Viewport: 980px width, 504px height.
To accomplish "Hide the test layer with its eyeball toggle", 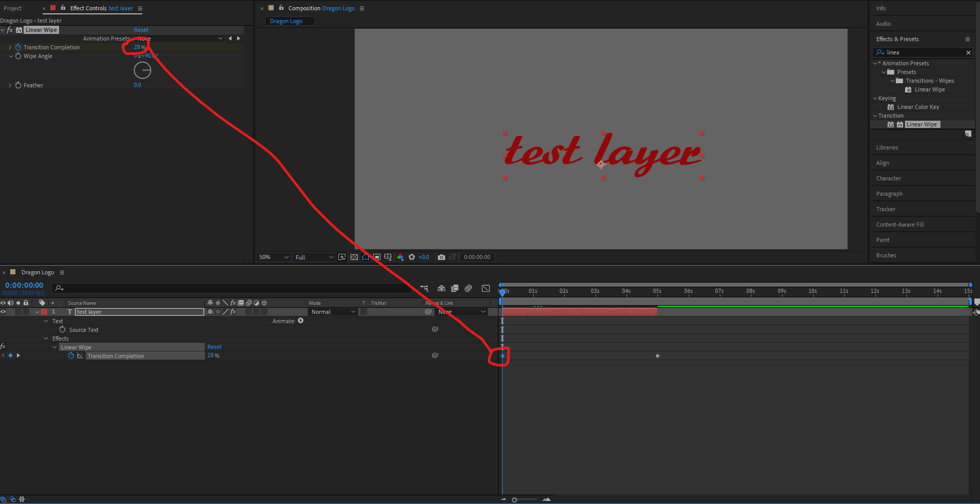I will pyautogui.click(x=3, y=311).
